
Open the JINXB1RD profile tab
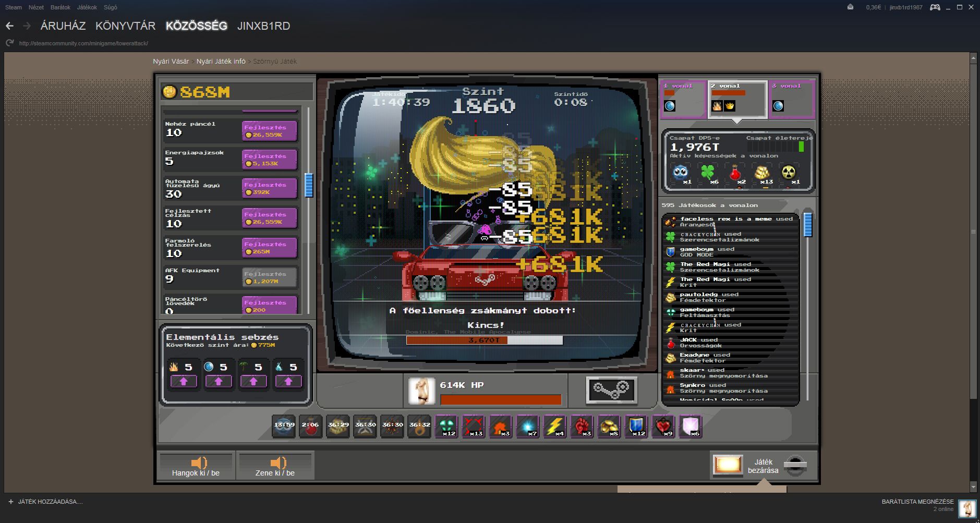point(264,26)
